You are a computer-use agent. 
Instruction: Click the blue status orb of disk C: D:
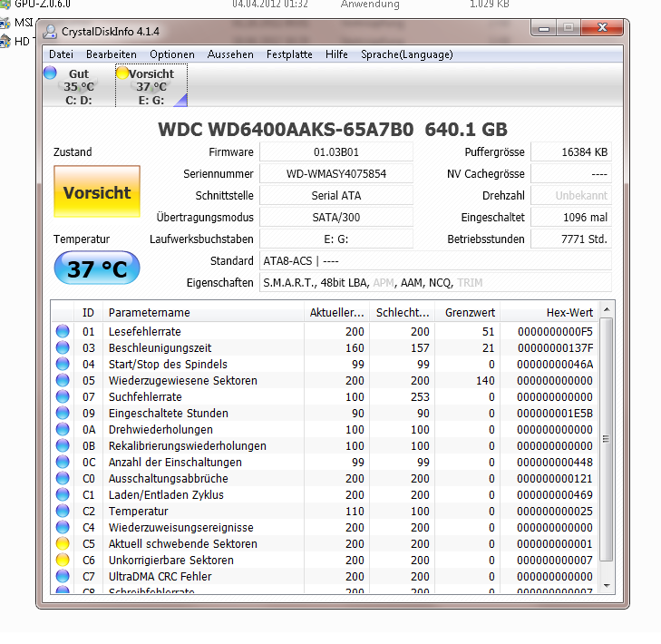click(50, 73)
